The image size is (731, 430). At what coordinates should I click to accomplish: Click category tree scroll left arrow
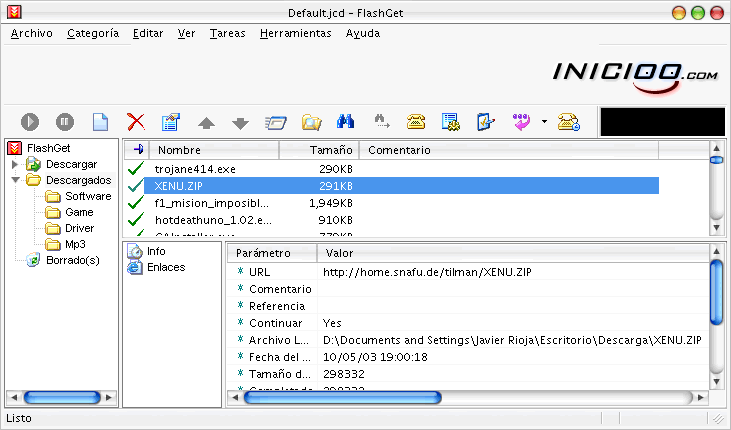click(x=14, y=397)
